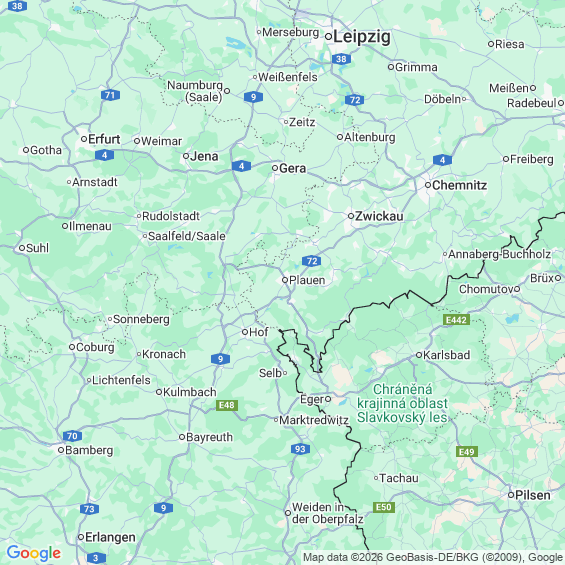Screen dimensions: 565x565
Task: Click the Erfurt city label
Action: (x=104, y=139)
